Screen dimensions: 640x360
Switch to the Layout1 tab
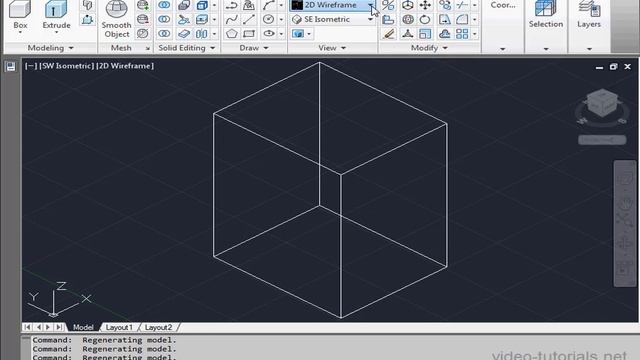click(119, 327)
